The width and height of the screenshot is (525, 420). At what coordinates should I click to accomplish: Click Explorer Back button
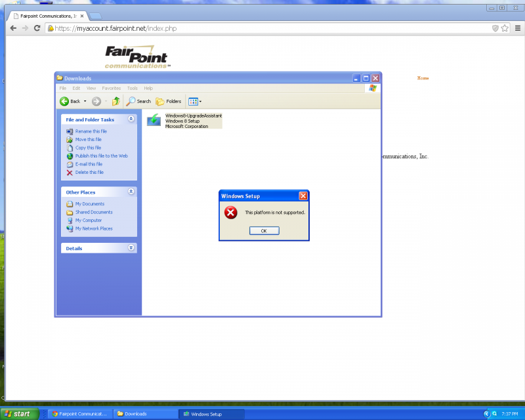click(70, 101)
